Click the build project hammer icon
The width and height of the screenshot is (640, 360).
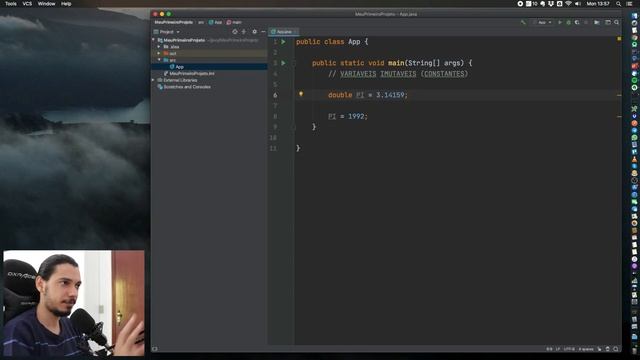click(x=523, y=22)
